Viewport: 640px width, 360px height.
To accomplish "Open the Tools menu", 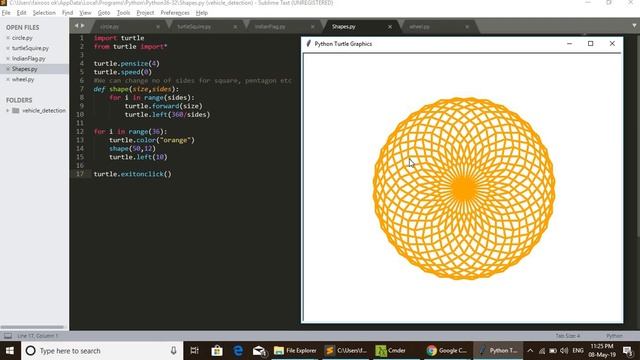I will tap(123, 13).
